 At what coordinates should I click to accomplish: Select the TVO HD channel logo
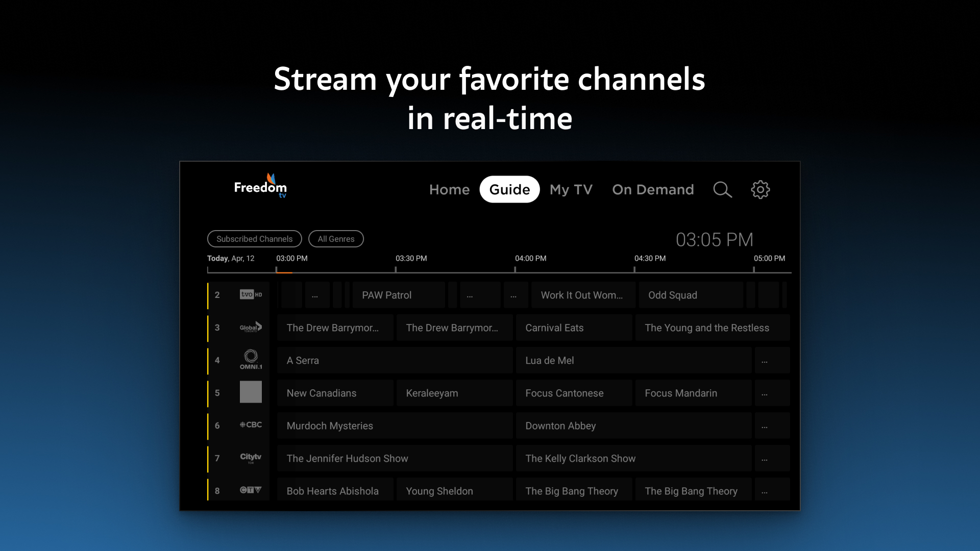251,295
